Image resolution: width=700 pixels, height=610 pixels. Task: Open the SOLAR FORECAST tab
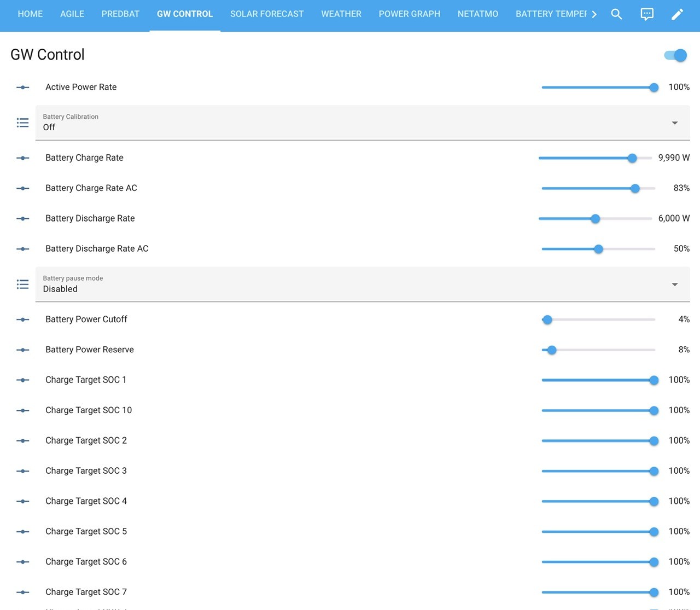click(267, 14)
